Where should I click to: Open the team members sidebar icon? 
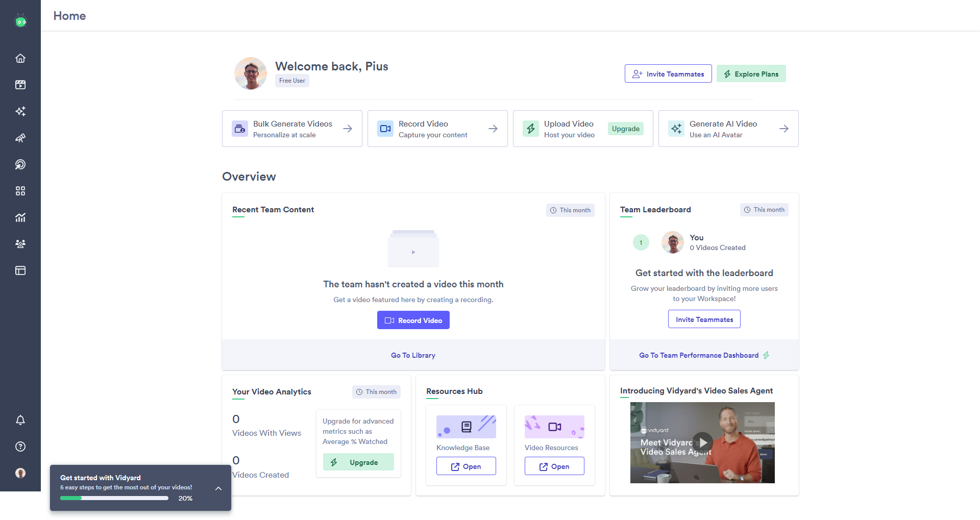[x=20, y=244]
